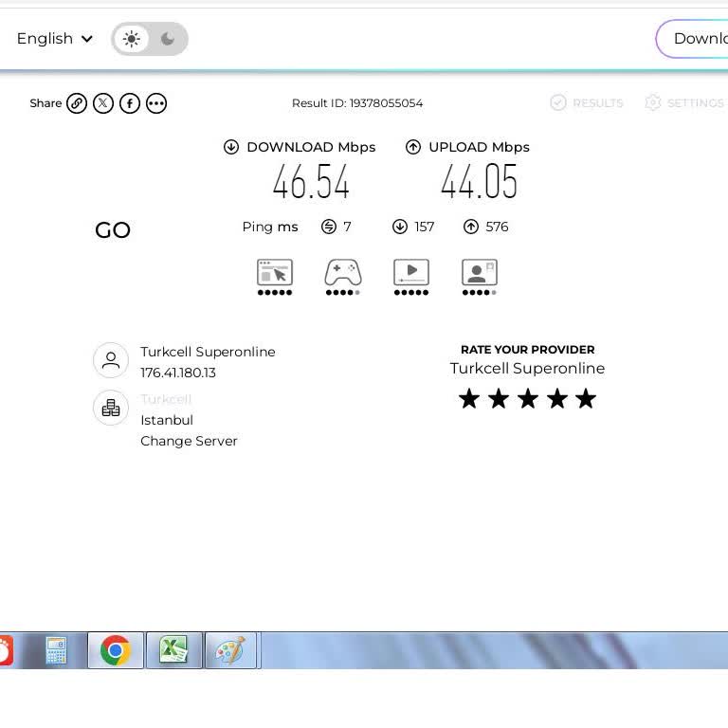The height and width of the screenshot is (728, 728).
Task: Click the faded Turkcell server name
Action: tap(166, 399)
